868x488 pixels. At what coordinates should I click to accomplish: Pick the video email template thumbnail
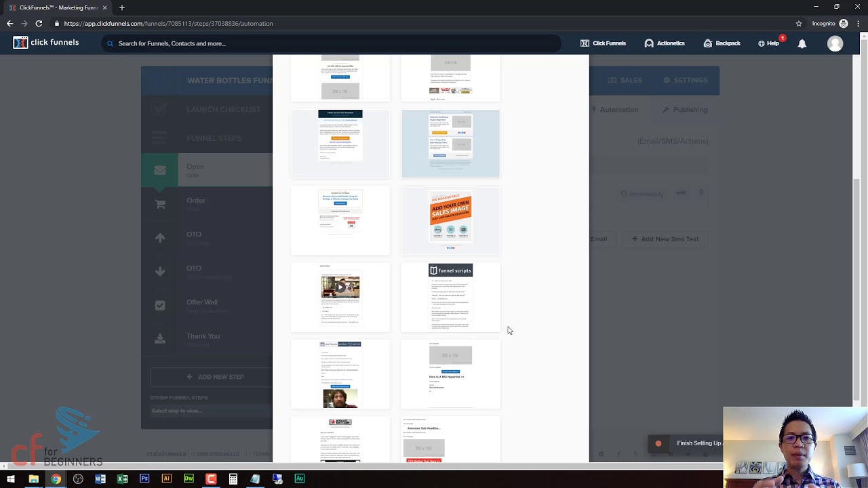tap(340, 298)
